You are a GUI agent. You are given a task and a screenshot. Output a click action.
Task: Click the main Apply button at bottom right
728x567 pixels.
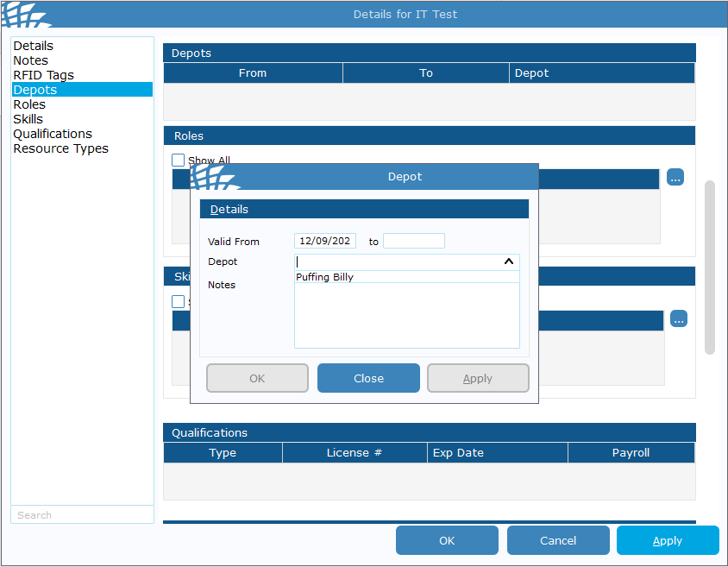click(x=668, y=540)
